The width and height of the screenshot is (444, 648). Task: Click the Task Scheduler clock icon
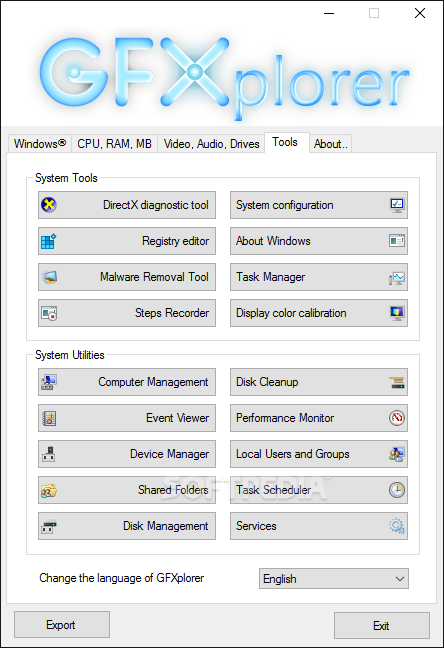[x=397, y=490]
